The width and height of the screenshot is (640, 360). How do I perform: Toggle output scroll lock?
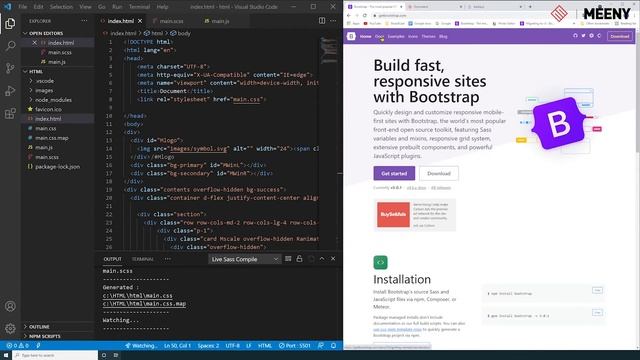click(299, 259)
